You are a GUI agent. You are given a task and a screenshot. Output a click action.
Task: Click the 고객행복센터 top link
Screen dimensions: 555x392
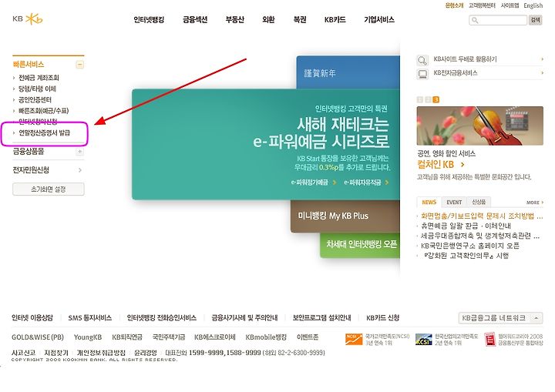[482, 5]
